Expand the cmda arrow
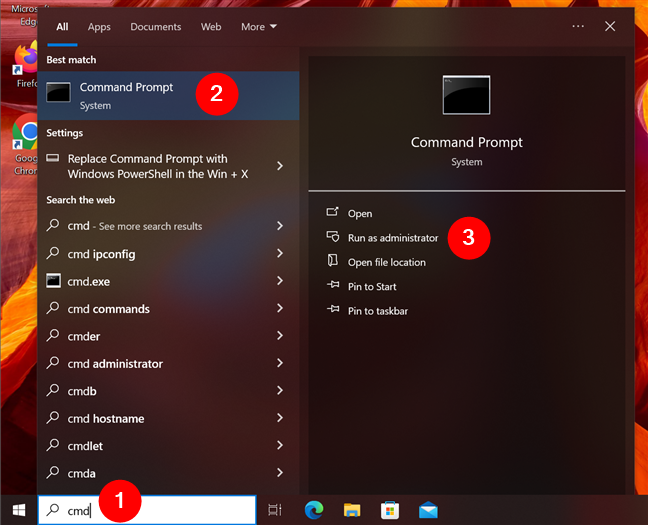The image size is (648, 525). point(280,472)
